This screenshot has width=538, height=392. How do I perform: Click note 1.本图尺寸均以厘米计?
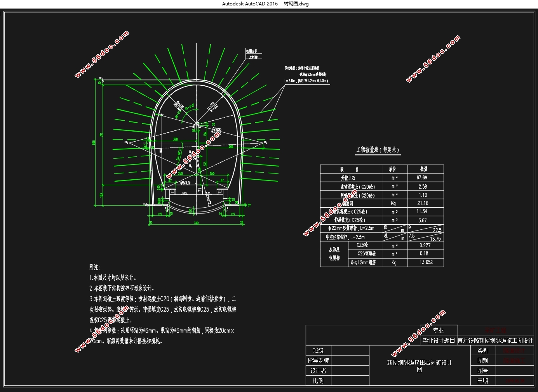click(x=113, y=278)
